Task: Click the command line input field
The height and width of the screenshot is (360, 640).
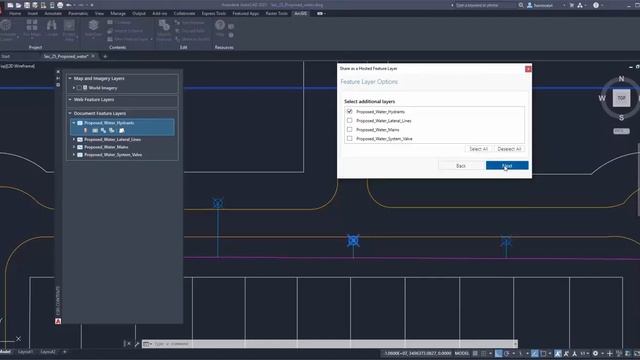Action: 331,344
